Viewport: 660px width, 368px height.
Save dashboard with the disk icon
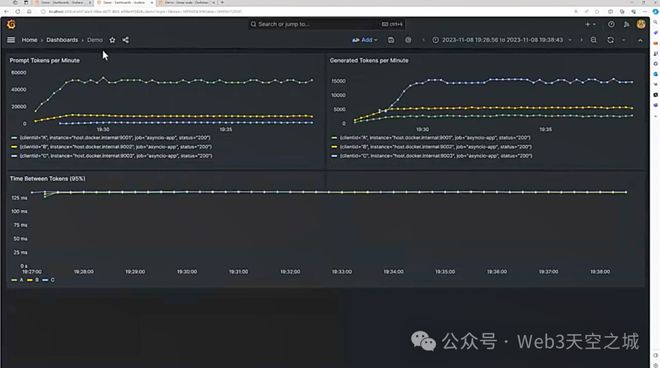point(391,40)
